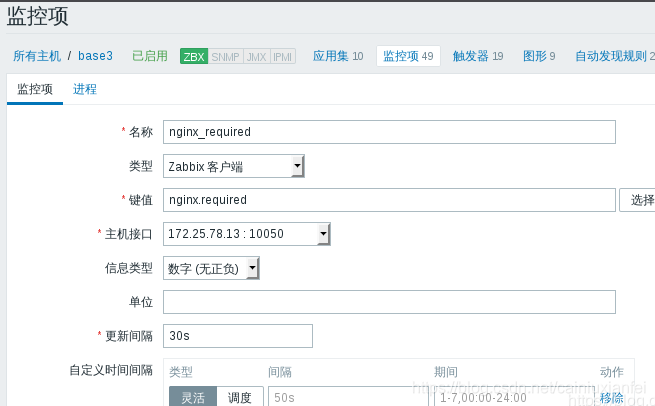Image resolution: width=655 pixels, height=406 pixels.
Task: Open the 主机接口 dropdown 172.25.78.13 : 10050
Action: click(x=246, y=234)
